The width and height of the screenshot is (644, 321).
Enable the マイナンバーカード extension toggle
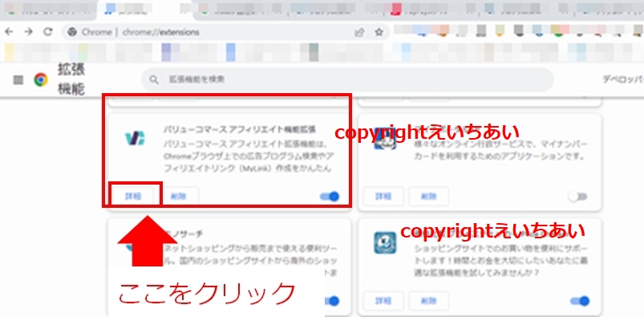[578, 197]
